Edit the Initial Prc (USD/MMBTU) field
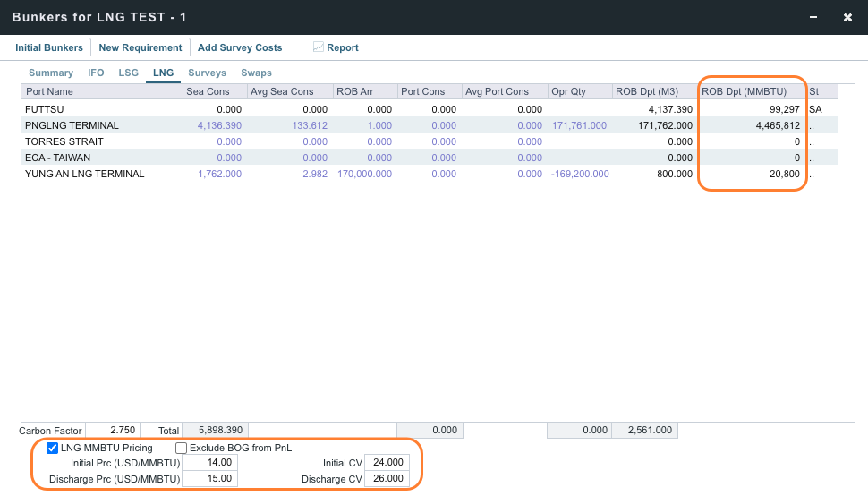This screenshot has width=868, height=496. (x=209, y=463)
